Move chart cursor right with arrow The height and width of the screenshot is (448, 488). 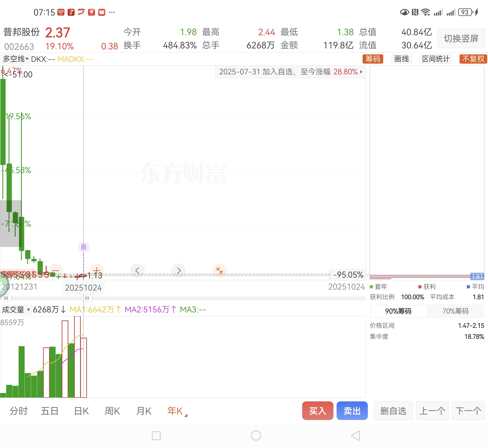coord(179,271)
